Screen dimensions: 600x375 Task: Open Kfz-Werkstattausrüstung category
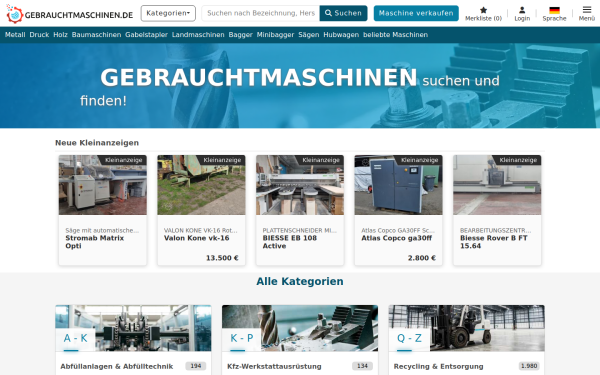[274, 366]
